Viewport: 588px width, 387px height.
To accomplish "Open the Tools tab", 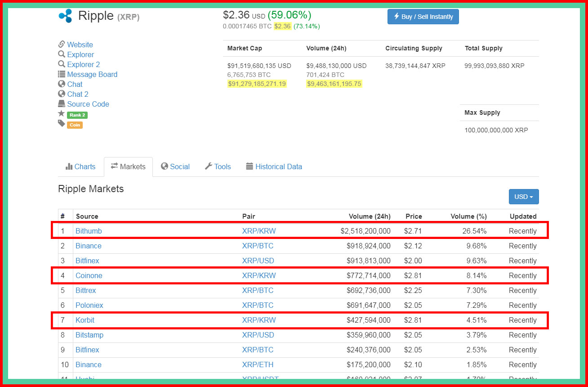I will point(218,166).
